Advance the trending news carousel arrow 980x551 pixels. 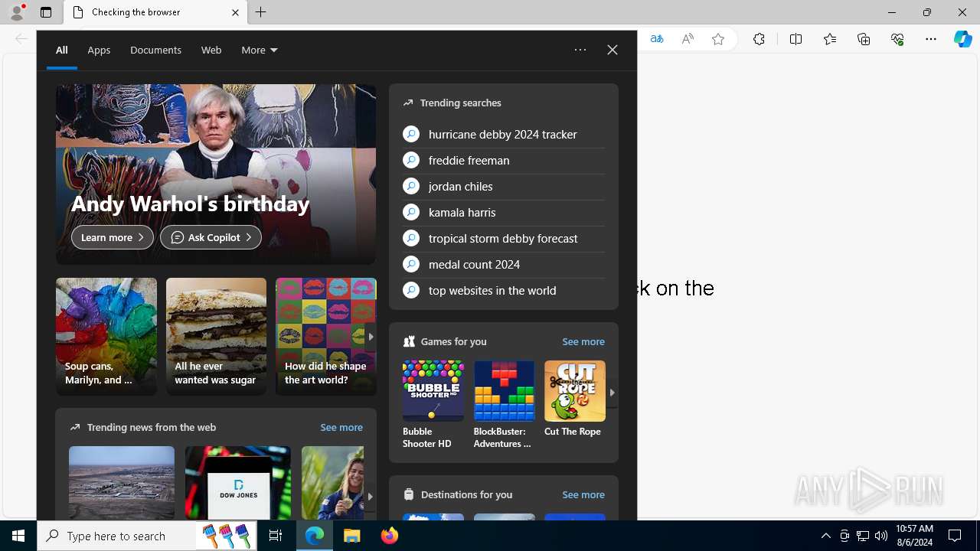tap(370, 496)
